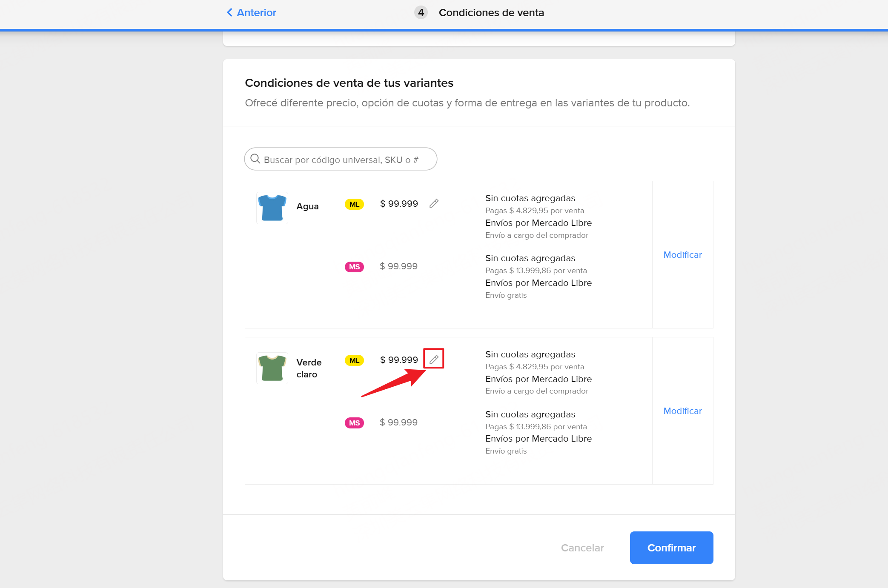Click Agua ML 'Sin cuotas agregadas' text
The image size is (888, 588).
tap(530, 198)
